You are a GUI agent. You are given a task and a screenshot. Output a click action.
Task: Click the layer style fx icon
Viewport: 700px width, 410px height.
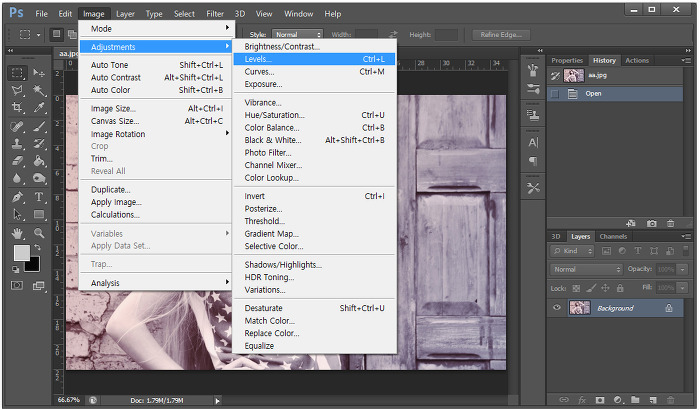[x=582, y=400]
